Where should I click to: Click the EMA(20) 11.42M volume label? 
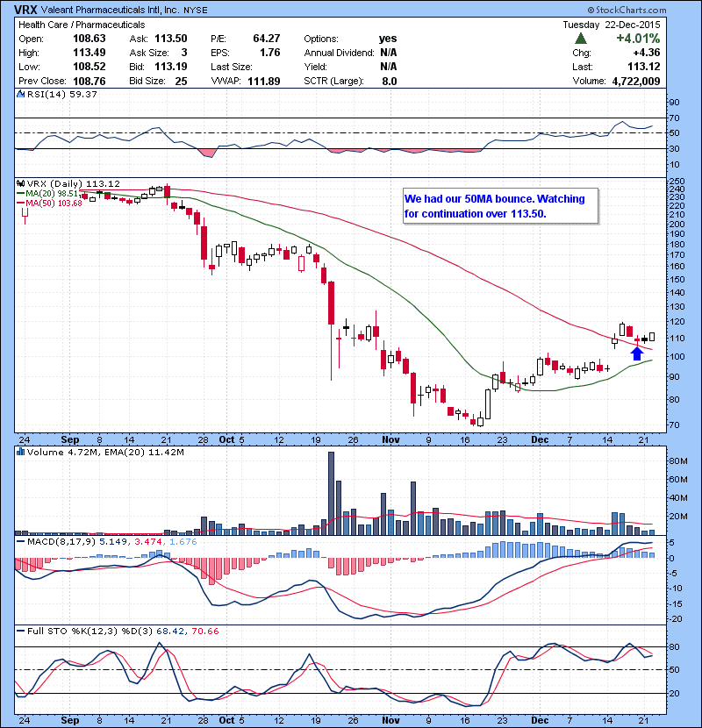[145, 452]
